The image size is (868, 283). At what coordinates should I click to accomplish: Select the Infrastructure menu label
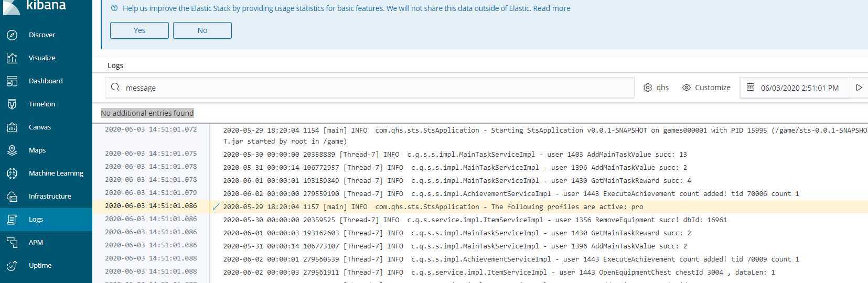click(x=50, y=196)
